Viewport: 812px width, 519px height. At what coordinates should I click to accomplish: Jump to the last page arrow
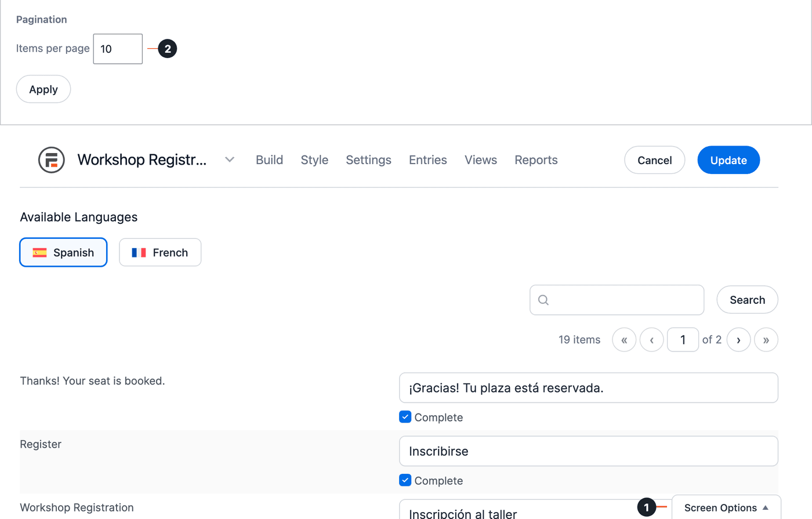(766, 340)
